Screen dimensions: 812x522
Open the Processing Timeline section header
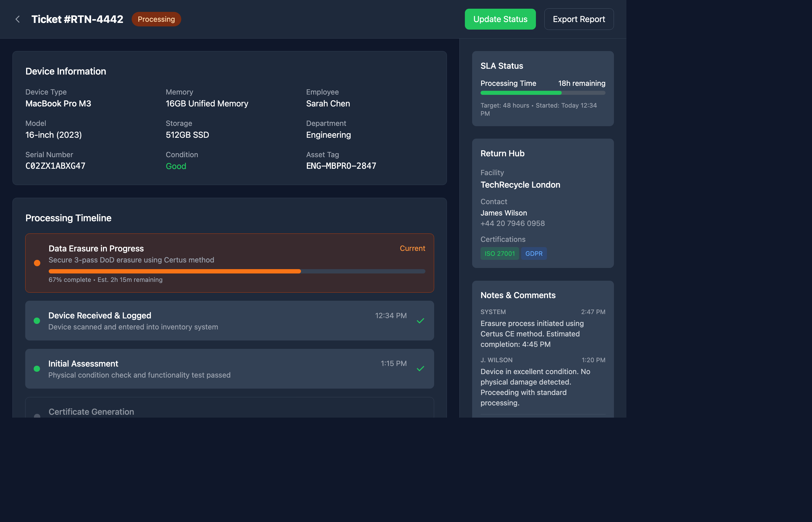coord(68,218)
